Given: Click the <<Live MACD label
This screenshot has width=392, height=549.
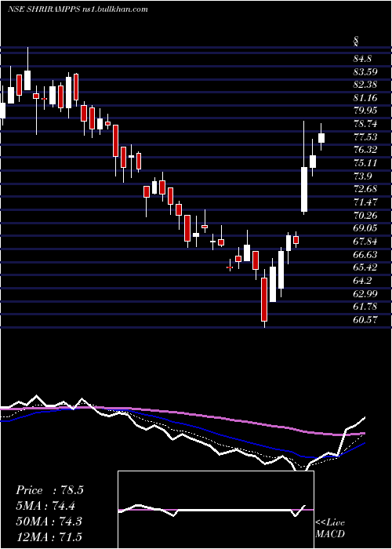Looking at the screenshot, I should coord(330,529).
